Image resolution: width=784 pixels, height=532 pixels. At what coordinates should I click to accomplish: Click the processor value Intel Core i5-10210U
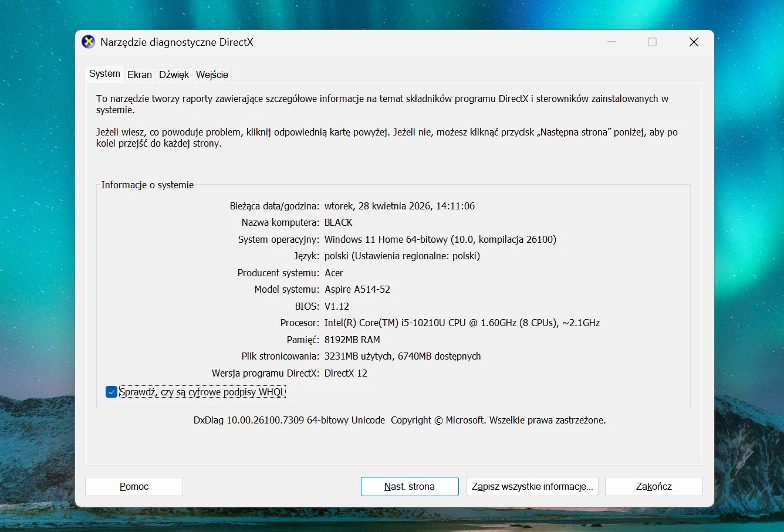[x=462, y=323]
